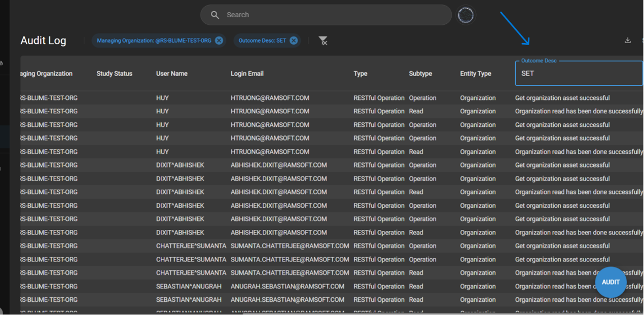Click the Entity Type column header
The width and height of the screenshot is (644, 315).
(475, 74)
